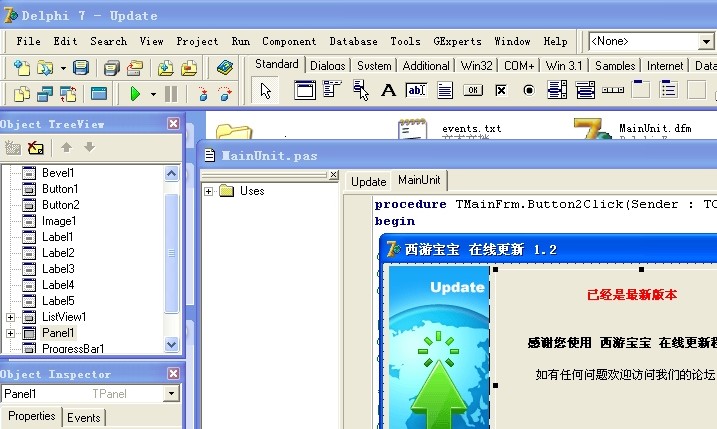The image size is (717, 429).
Task: Select the RadioGroup component in palette
Action: [669, 89]
